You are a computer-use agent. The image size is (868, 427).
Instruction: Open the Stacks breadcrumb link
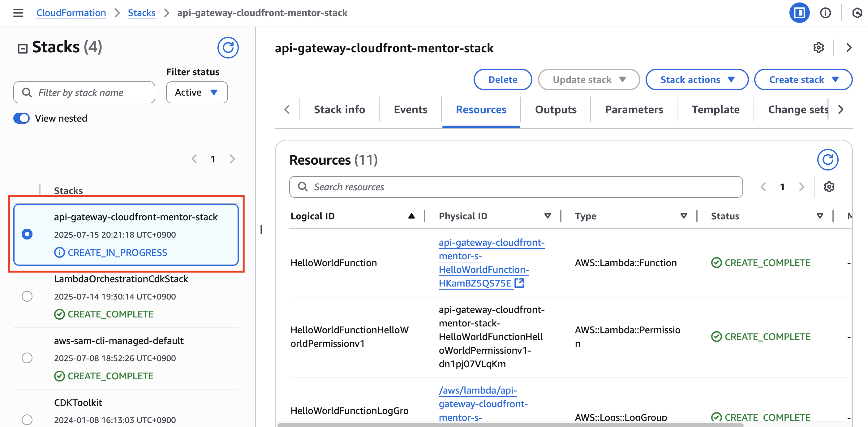pos(142,13)
